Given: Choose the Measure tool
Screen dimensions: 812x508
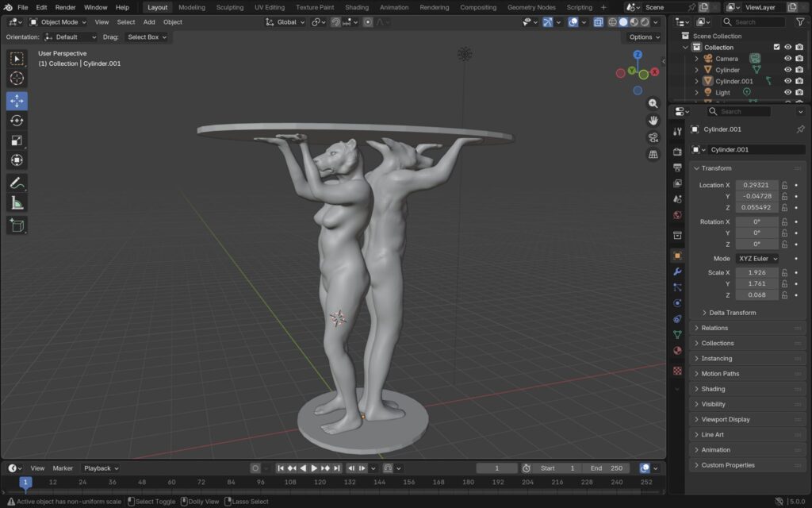Looking at the screenshot, I should click(x=17, y=203).
